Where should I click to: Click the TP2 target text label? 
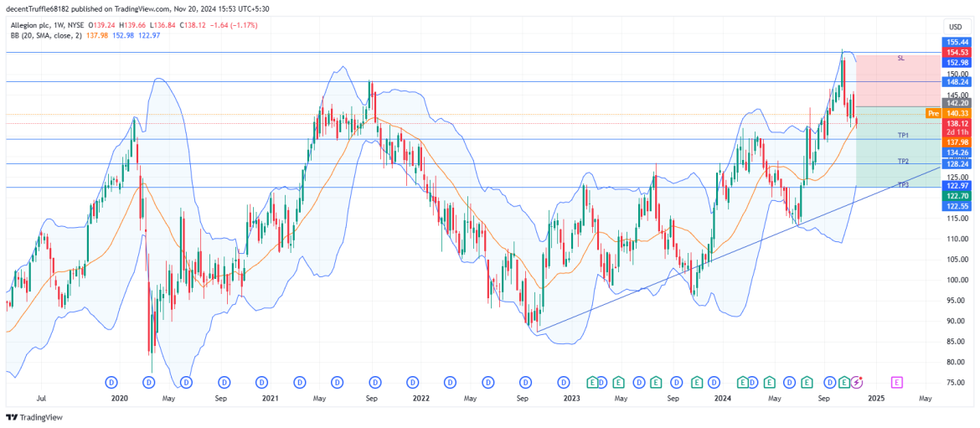[903, 161]
